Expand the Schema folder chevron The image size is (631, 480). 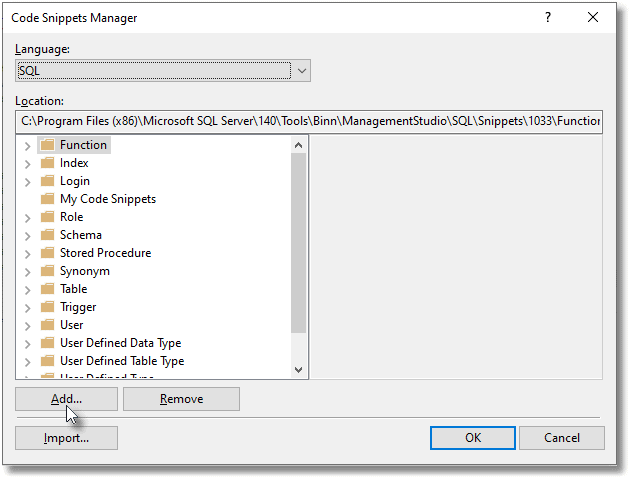(27, 235)
